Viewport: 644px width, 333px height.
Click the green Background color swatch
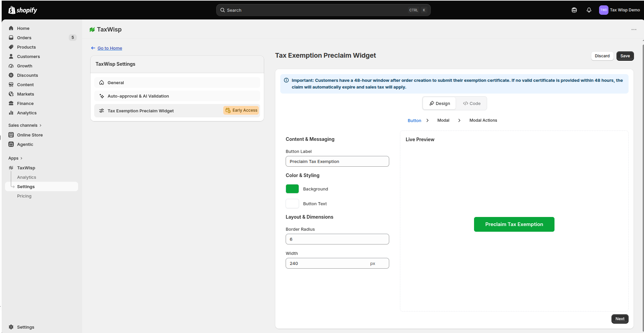[x=292, y=189]
